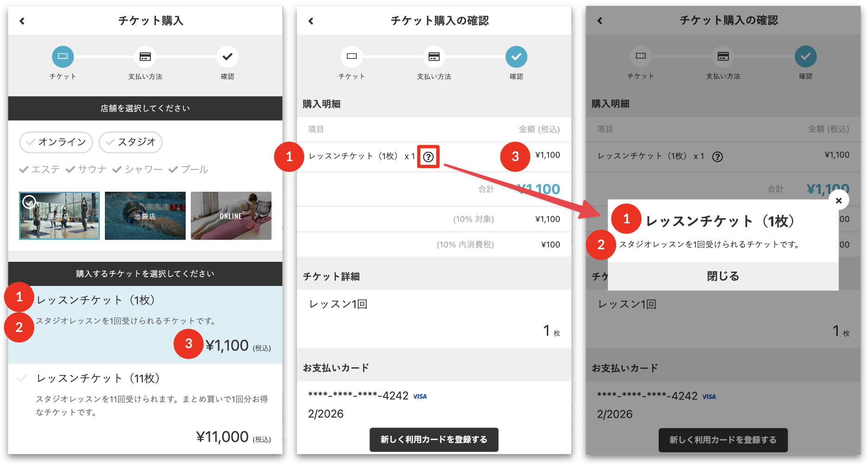Toggle the オンライン filter chip

coord(56,142)
